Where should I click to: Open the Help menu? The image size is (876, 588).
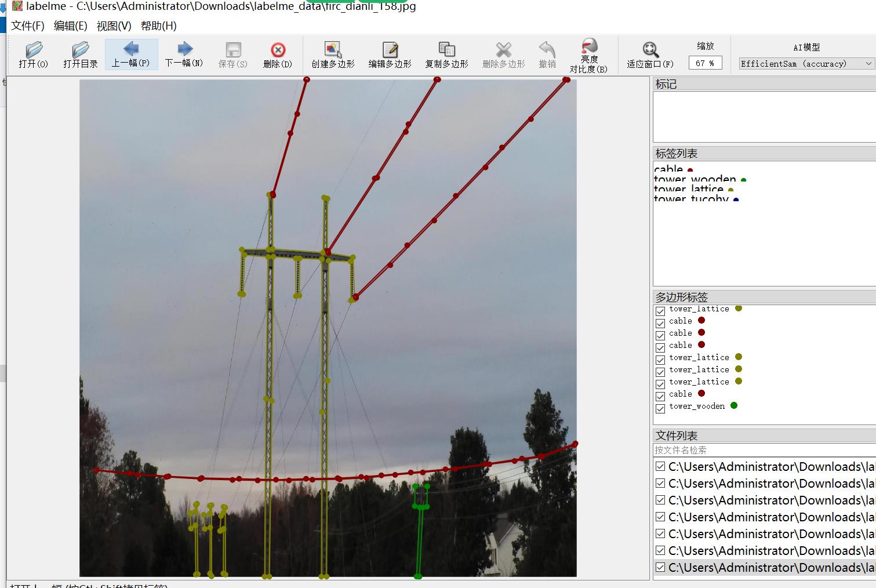click(x=158, y=26)
